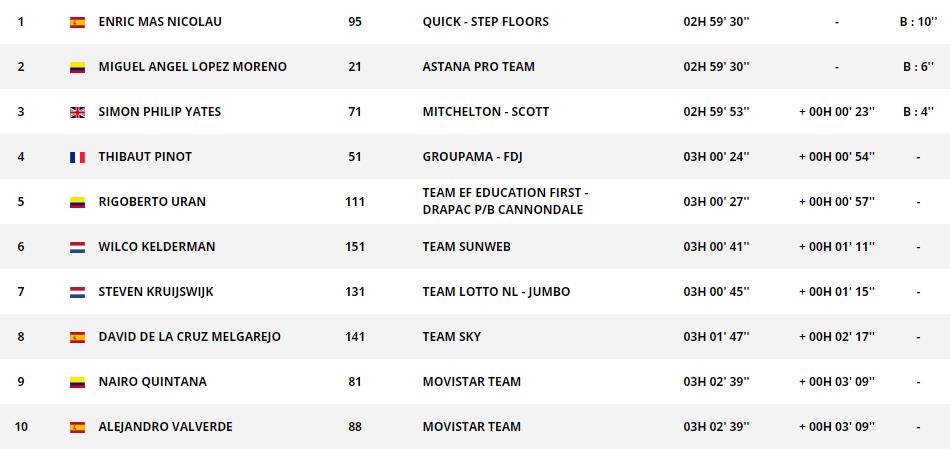Click the B : 10'' bonus for first place

coord(917,22)
